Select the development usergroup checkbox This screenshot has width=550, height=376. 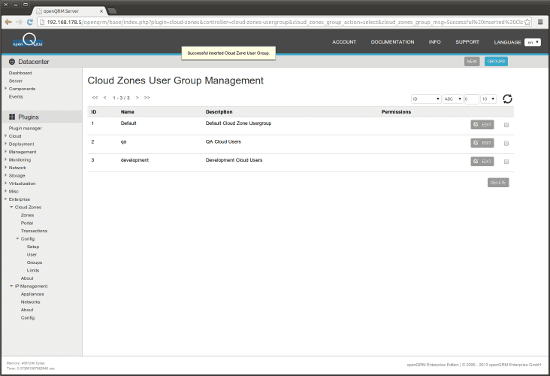[x=506, y=162]
